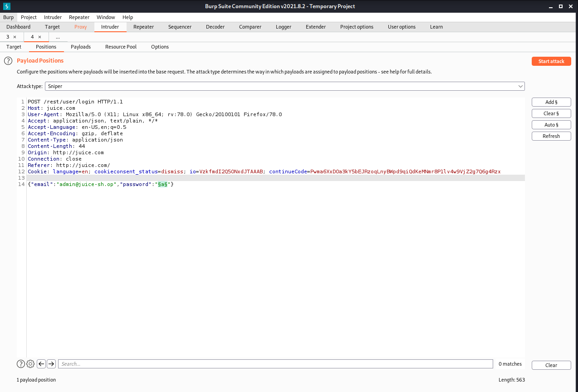Switch to the Proxy tab
This screenshot has height=392, width=578.
coord(80,27)
